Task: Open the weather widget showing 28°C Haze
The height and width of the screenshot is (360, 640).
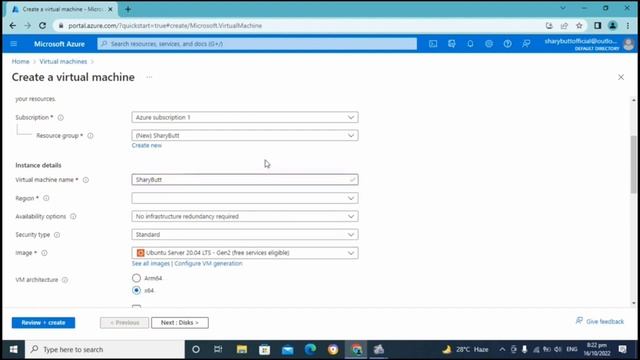Action: pos(465,349)
